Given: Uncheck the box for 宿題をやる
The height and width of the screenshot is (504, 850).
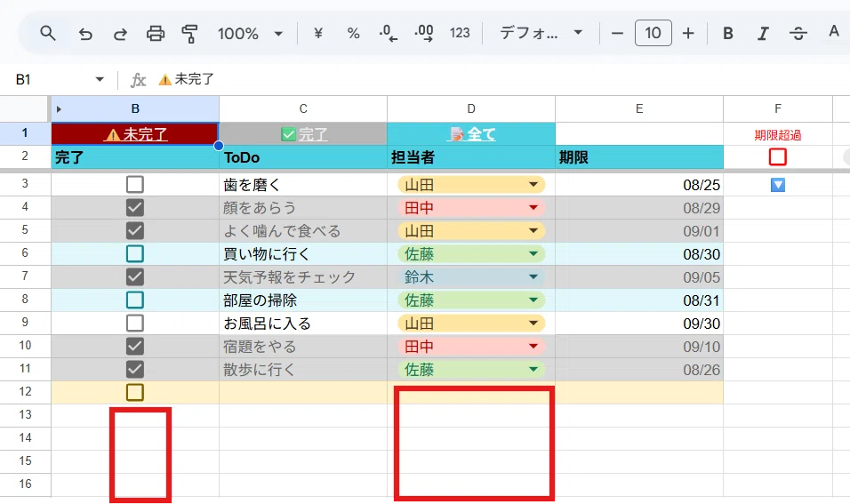Looking at the screenshot, I should (135, 347).
